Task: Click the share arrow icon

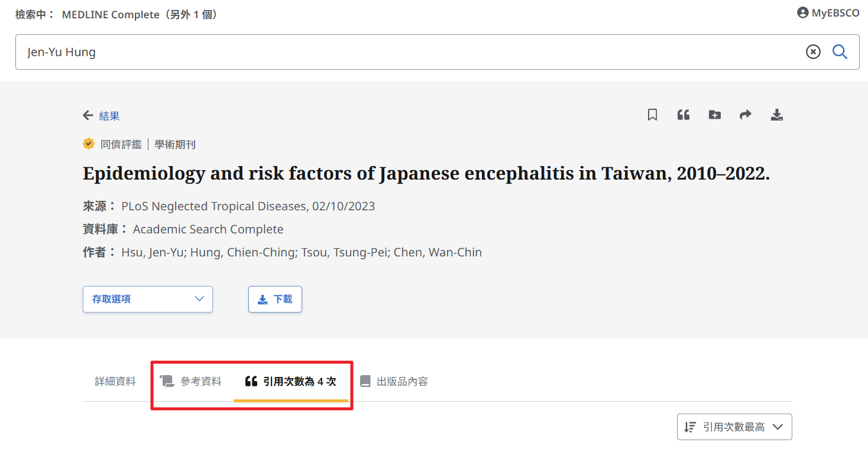Action: (746, 115)
